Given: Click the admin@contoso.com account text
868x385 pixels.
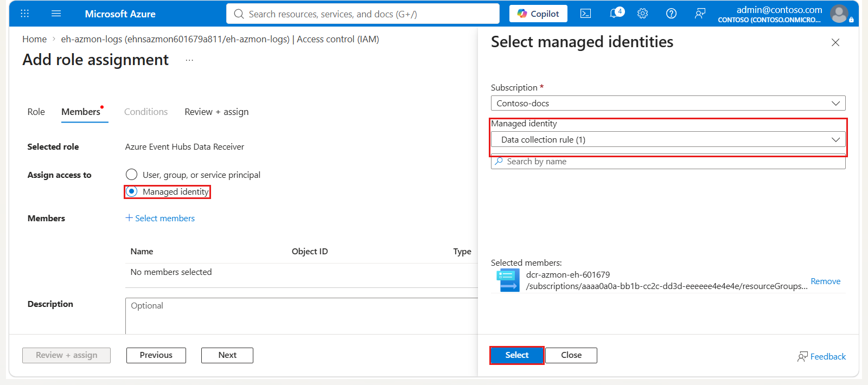Looking at the screenshot, I should point(780,10).
